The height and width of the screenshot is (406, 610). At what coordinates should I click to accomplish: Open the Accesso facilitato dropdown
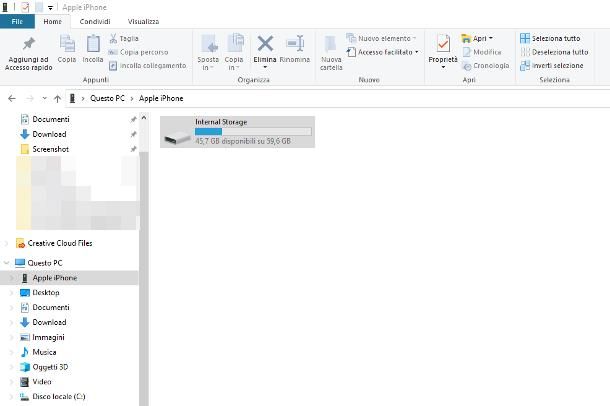click(x=383, y=52)
